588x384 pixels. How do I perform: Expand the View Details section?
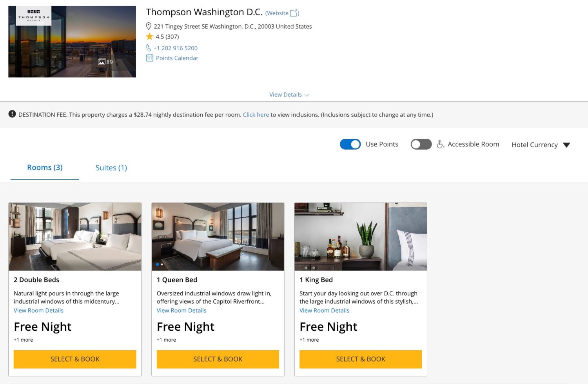pyautogui.click(x=289, y=94)
